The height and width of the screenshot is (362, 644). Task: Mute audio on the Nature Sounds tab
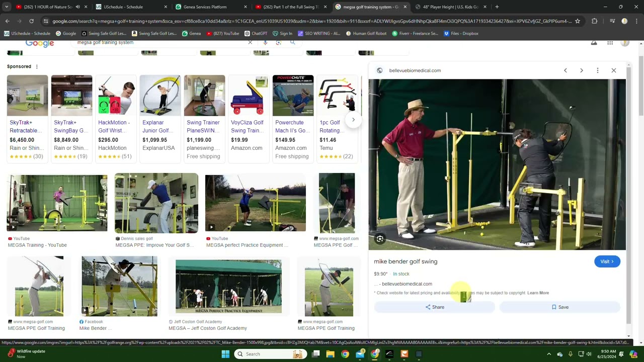tap(77, 7)
